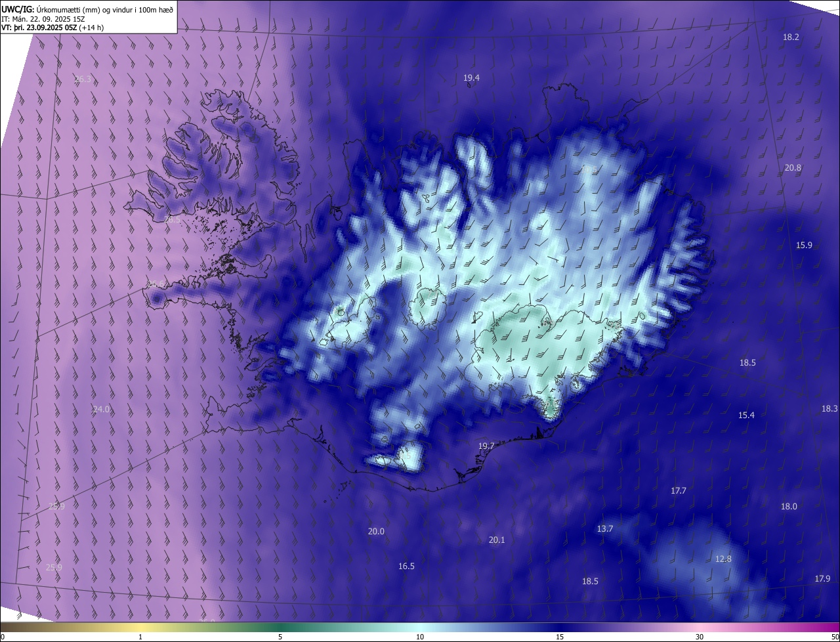Click the 5 label on the color scale
This screenshot has height=642, width=840.
pos(280,637)
